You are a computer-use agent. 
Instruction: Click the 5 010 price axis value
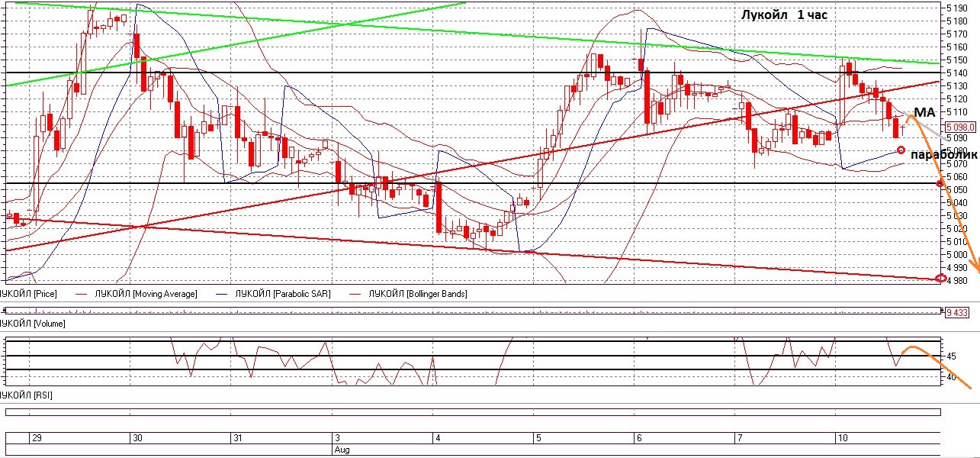point(958,241)
